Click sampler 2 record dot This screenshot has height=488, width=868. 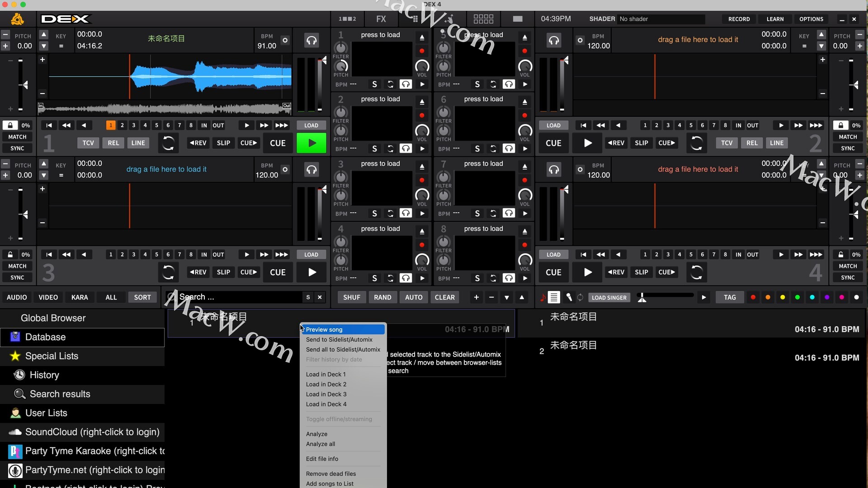pyautogui.click(x=422, y=116)
